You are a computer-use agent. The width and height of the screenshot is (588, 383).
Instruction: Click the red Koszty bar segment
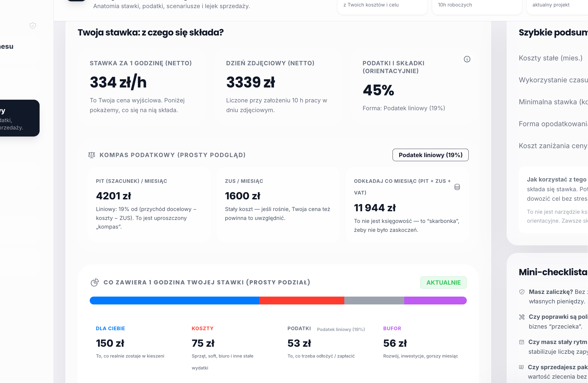coord(302,301)
